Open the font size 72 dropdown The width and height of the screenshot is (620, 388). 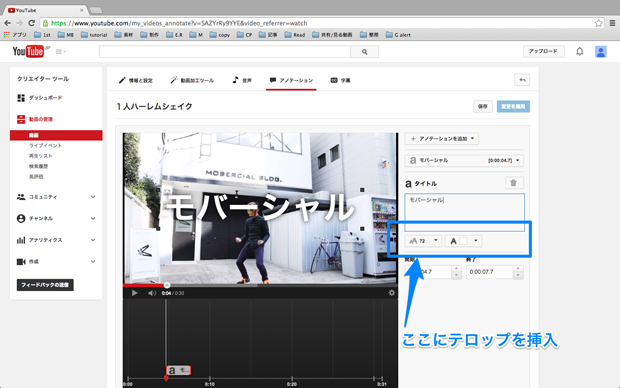423,240
